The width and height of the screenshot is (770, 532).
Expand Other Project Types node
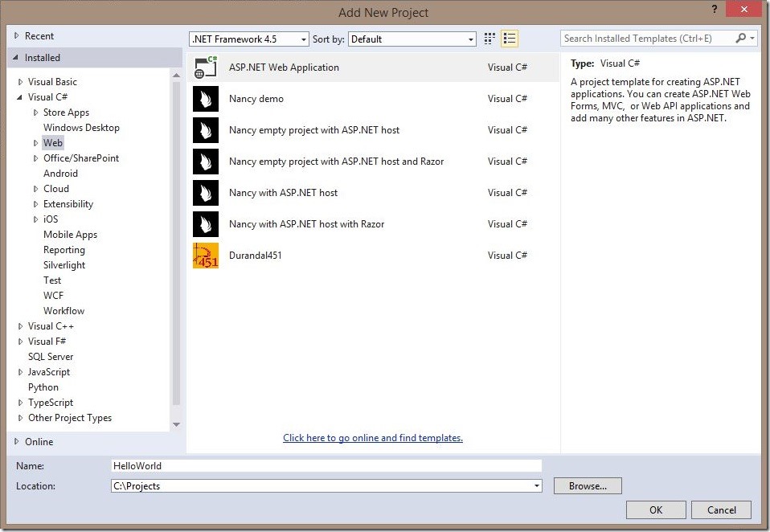pyautogui.click(x=20, y=418)
